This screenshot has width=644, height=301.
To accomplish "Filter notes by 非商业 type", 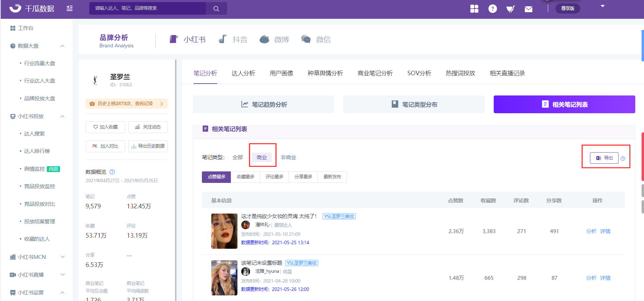I will [288, 157].
